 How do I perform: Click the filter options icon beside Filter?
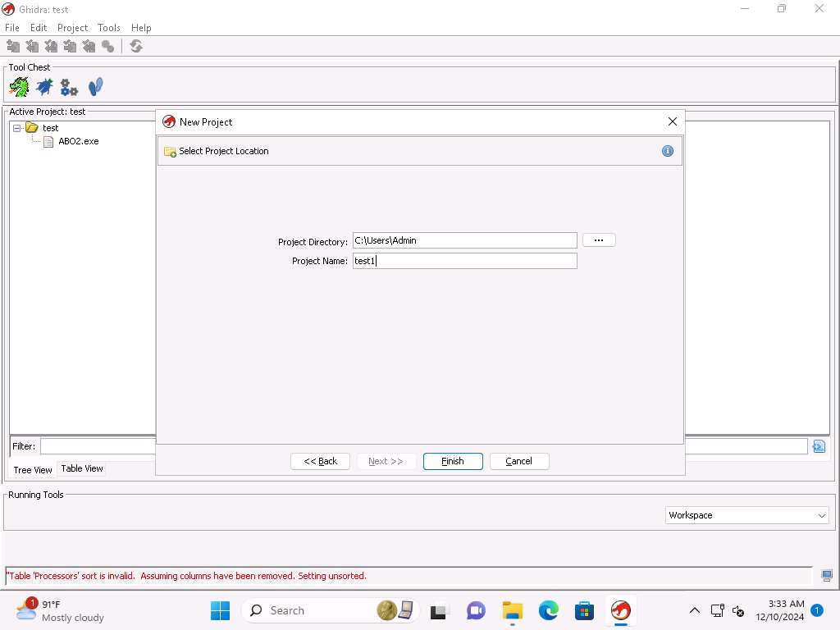click(x=818, y=446)
